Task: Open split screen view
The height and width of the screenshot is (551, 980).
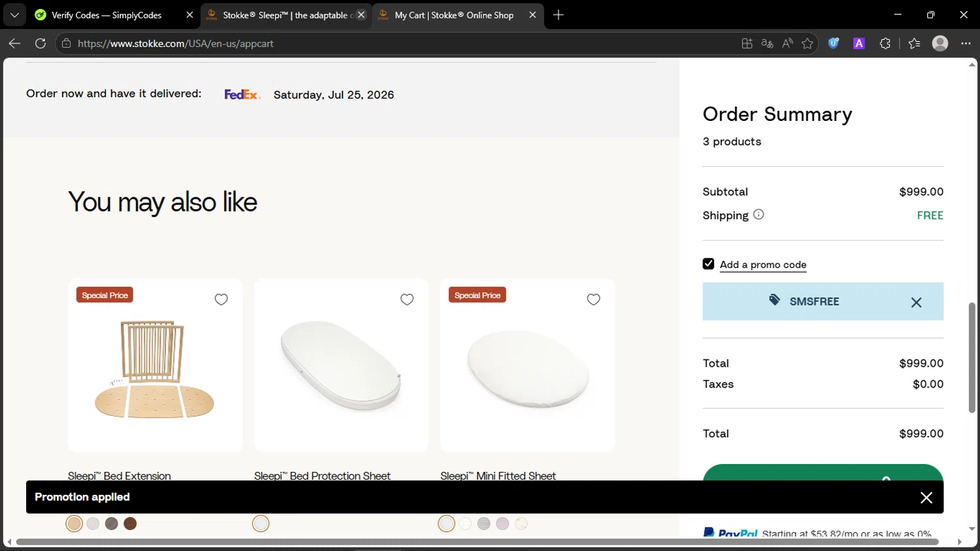Action: coord(747,43)
